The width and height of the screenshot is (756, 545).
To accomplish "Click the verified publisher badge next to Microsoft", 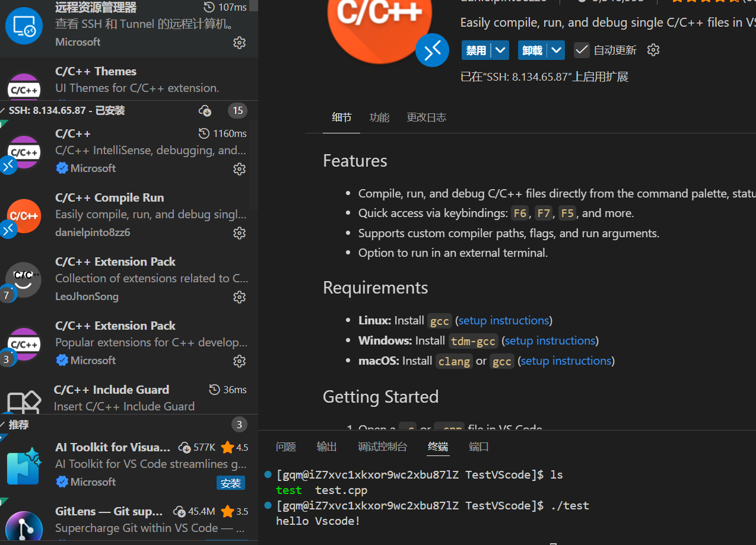I will 62,168.
